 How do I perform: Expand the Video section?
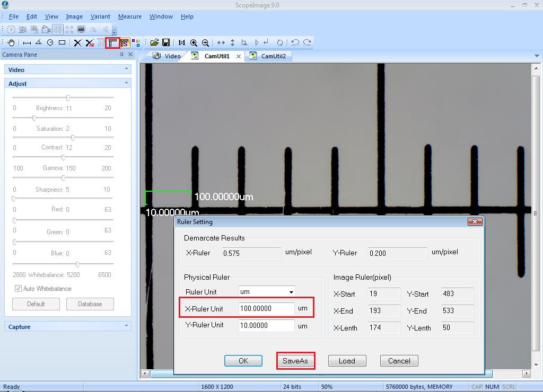point(126,69)
